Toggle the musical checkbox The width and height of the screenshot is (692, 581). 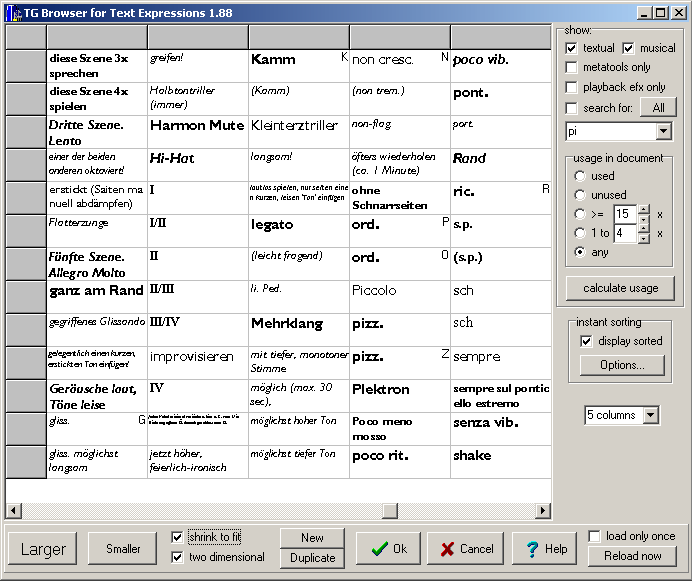(x=628, y=48)
